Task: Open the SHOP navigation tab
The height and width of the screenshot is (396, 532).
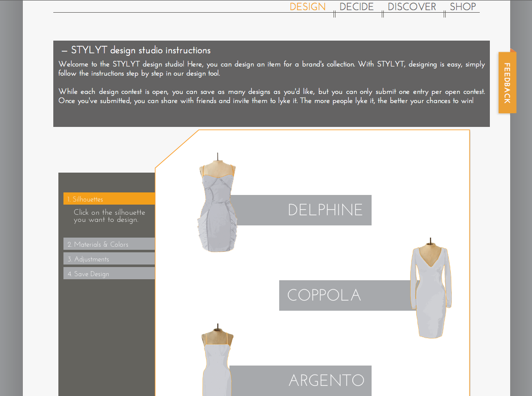Action: tap(463, 7)
